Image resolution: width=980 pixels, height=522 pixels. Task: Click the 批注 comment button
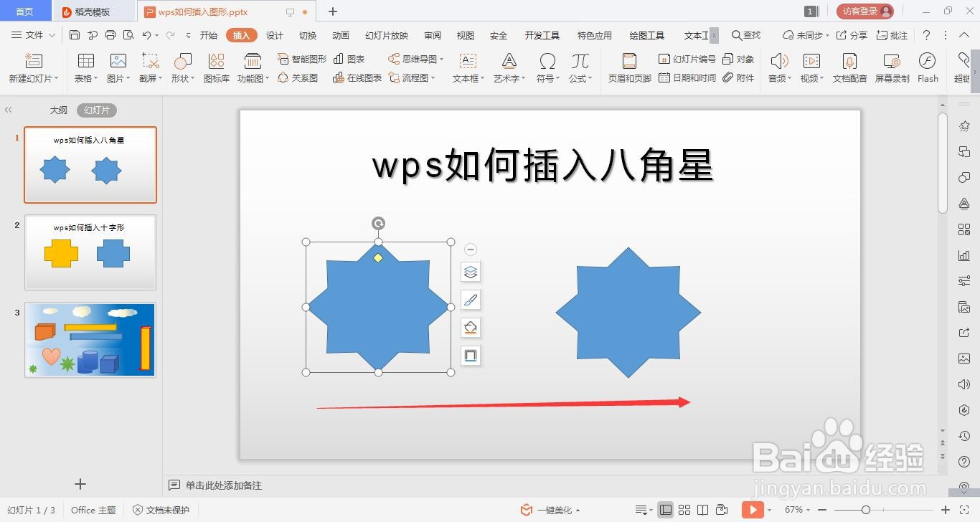pos(892,35)
